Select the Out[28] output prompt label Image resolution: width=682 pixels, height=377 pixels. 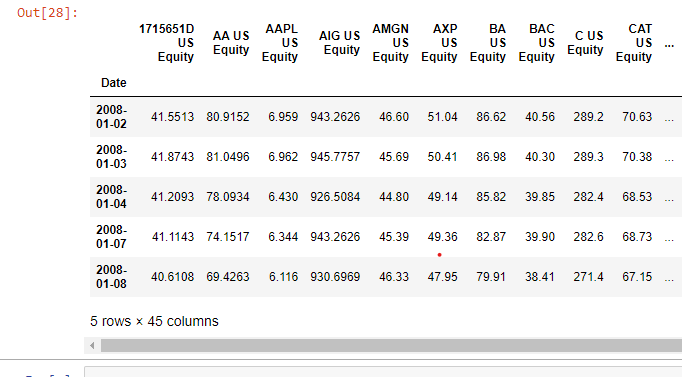click(47, 13)
